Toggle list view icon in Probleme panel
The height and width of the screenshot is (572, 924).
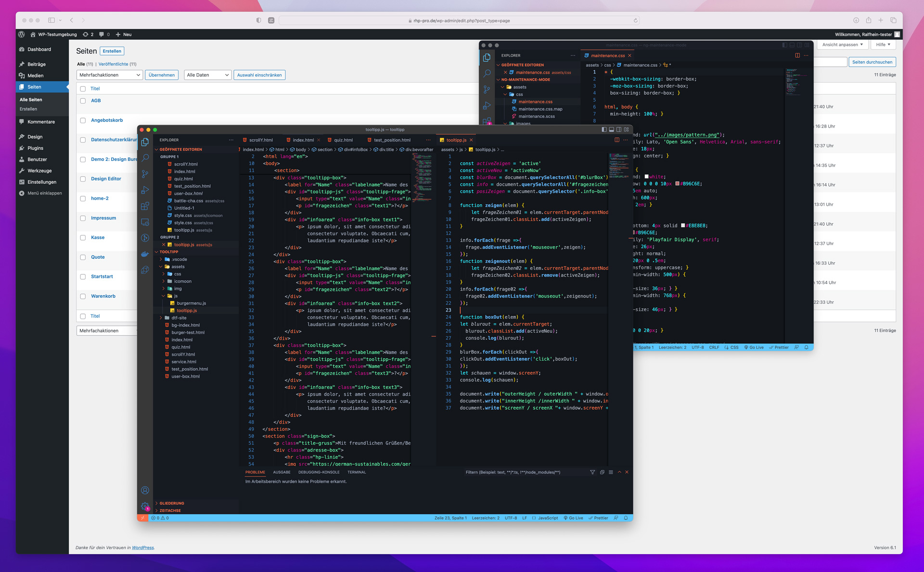coord(611,472)
